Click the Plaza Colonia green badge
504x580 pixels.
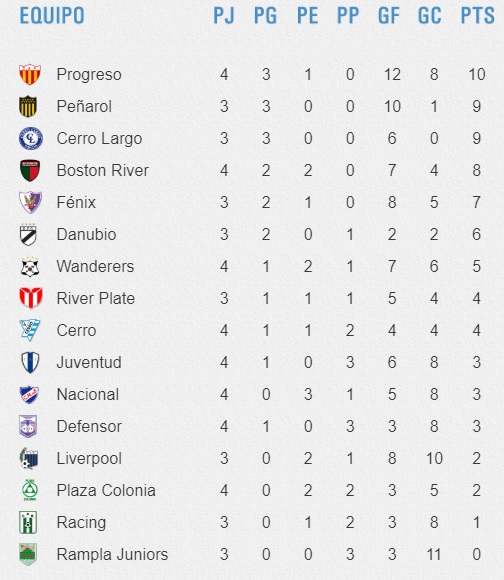(30, 490)
